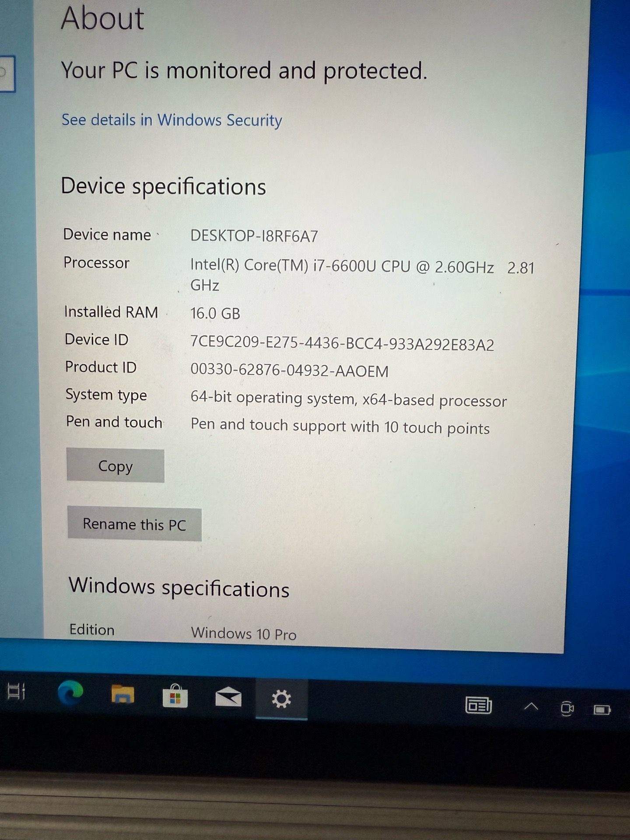
Task: Click the Device specifications heading
Action: [x=164, y=187]
